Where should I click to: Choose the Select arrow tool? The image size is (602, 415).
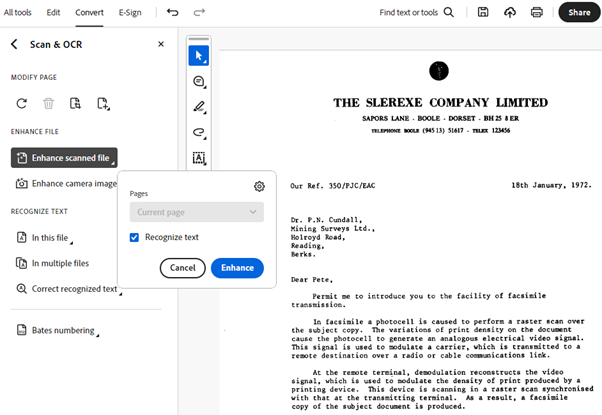199,56
